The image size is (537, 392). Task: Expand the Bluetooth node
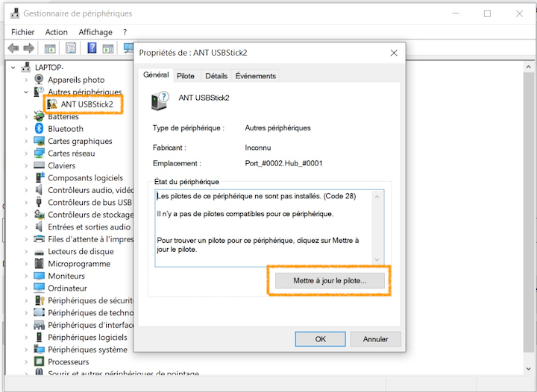(26, 129)
